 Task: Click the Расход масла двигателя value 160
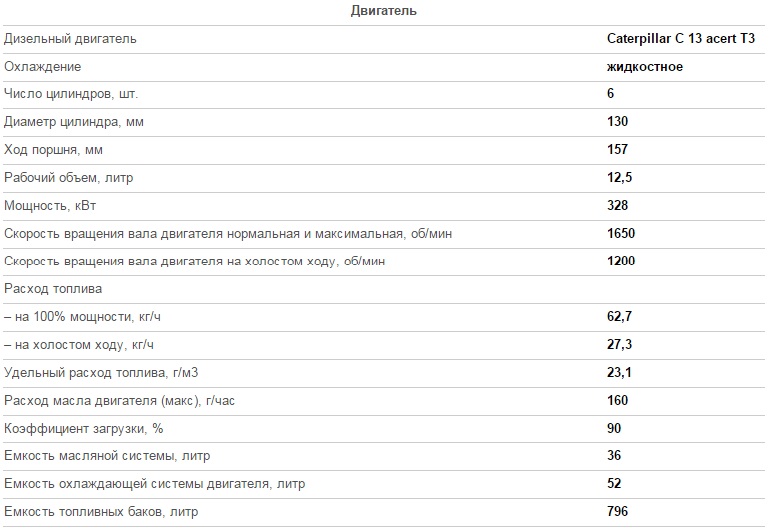pyautogui.click(x=617, y=400)
